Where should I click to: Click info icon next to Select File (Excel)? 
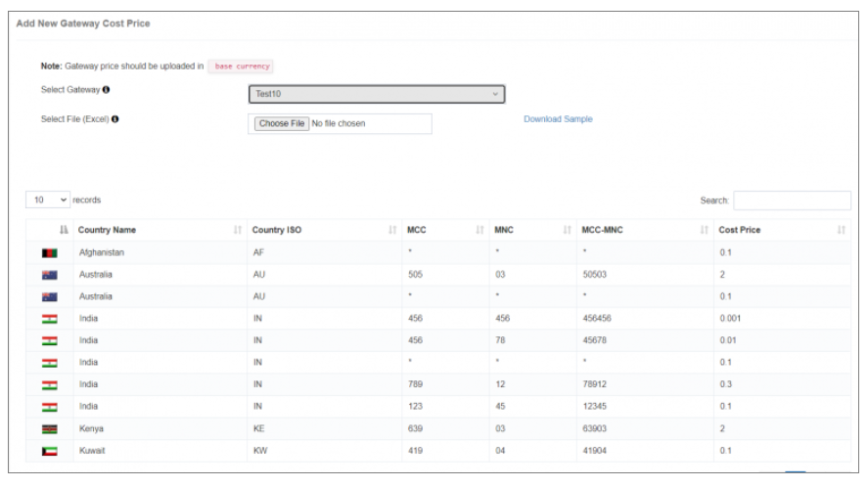114,119
